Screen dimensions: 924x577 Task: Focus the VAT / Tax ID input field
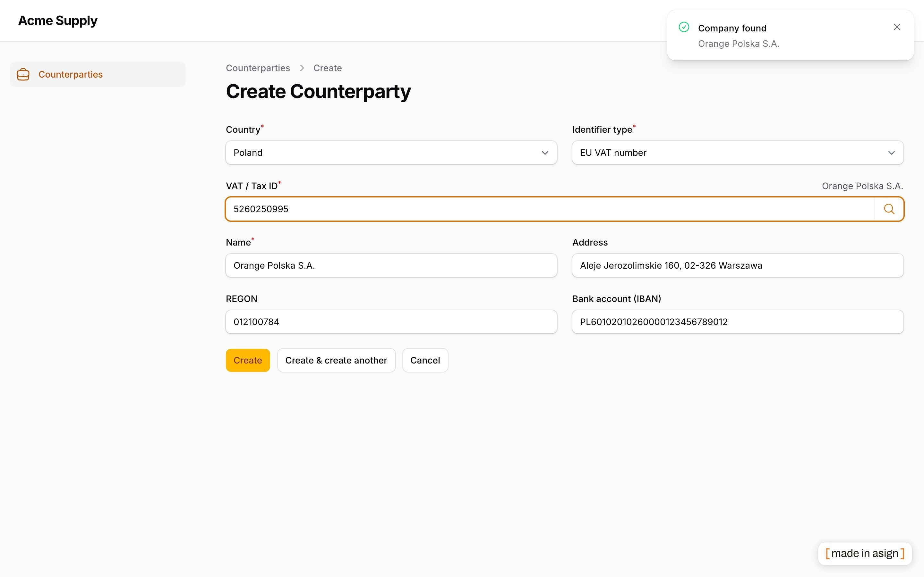coord(550,209)
